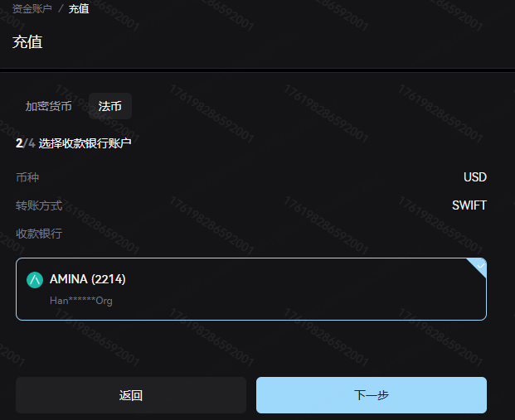This screenshot has height=420, width=515.
Task: Click the 转账方式 field label
Action: click(39, 205)
